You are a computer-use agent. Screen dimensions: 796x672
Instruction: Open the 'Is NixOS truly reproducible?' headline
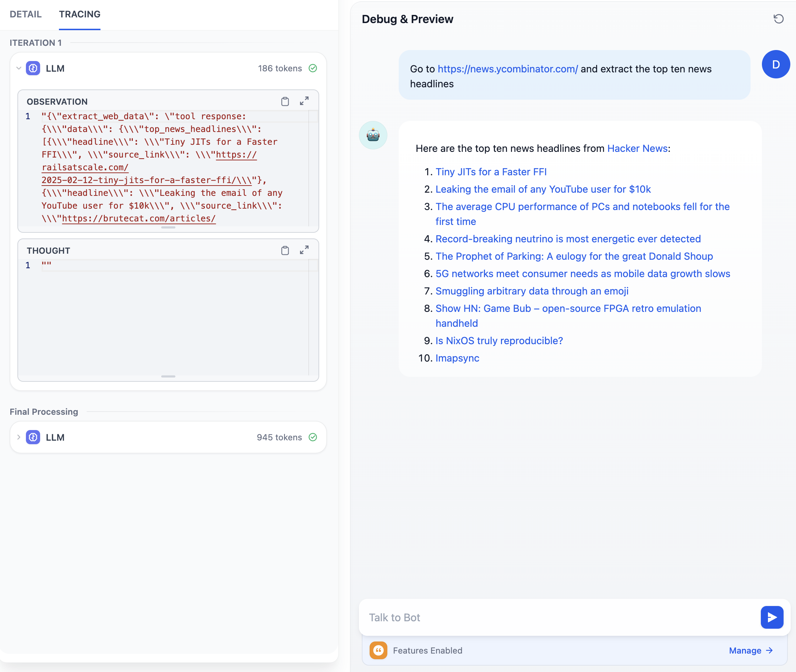(x=498, y=341)
